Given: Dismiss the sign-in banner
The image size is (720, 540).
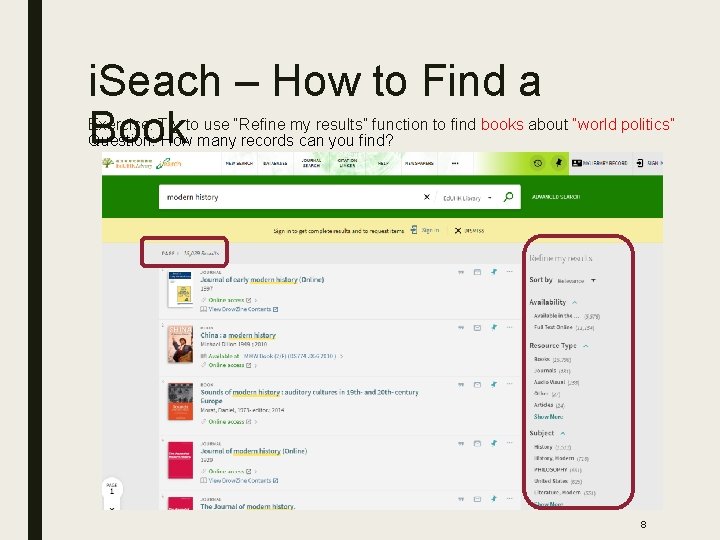Looking at the screenshot, I should point(469,231).
